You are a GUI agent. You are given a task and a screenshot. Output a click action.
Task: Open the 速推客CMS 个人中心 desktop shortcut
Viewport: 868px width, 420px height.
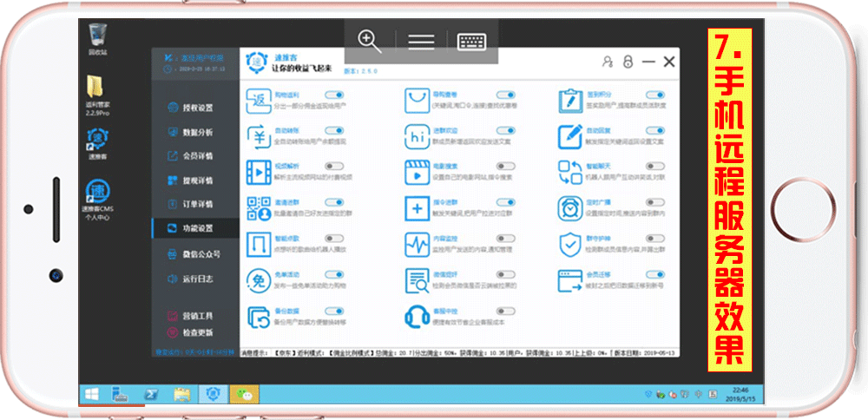point(97,200)
